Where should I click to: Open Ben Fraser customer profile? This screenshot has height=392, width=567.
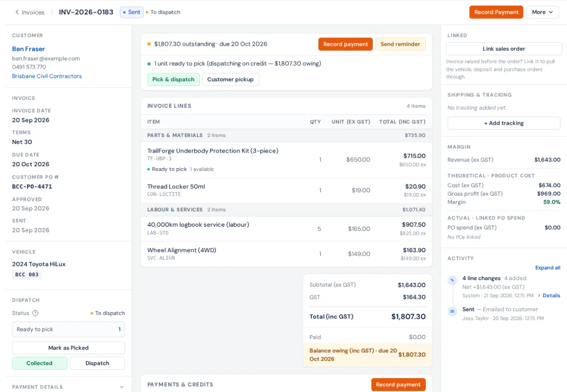28,49
